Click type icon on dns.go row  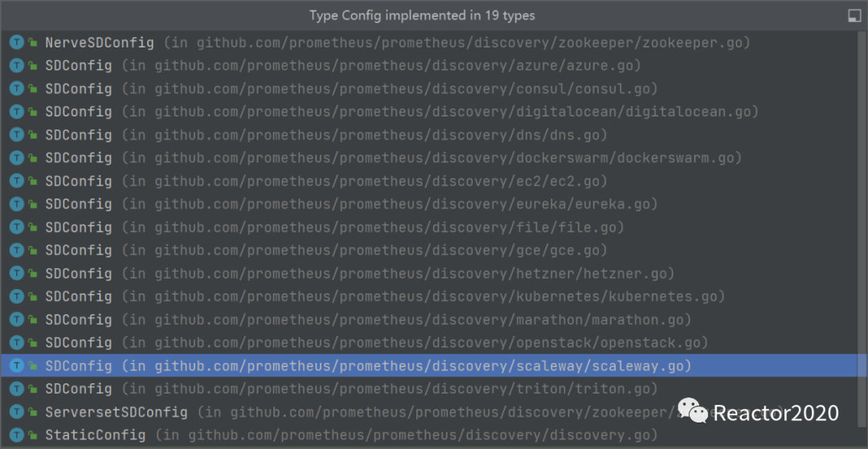17,134
